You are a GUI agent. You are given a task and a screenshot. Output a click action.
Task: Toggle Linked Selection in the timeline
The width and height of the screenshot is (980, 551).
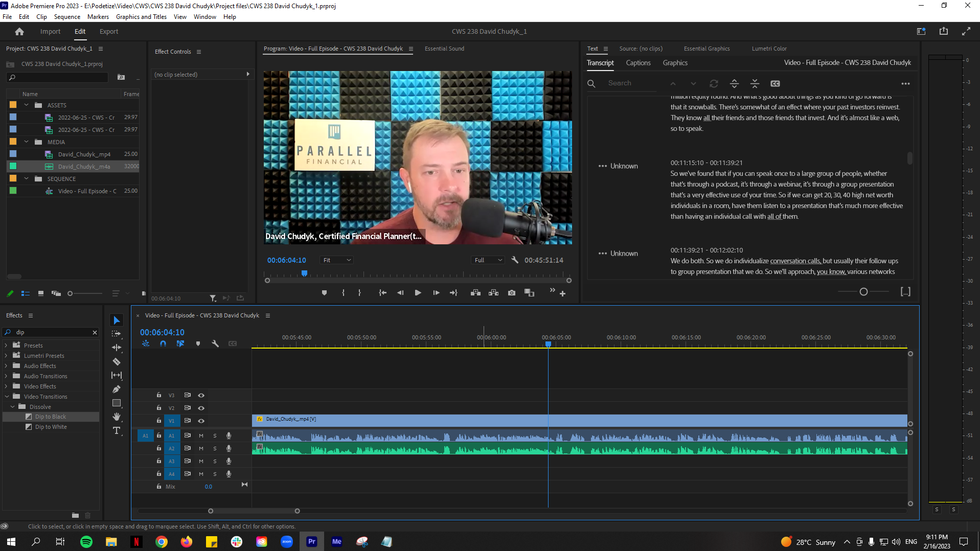click(180, 344)
